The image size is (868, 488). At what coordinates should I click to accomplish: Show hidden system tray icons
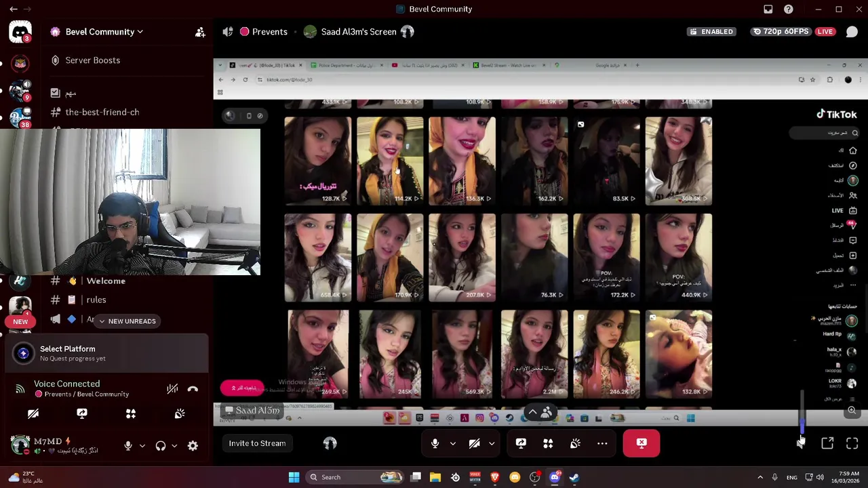click(x=759, y=477)
